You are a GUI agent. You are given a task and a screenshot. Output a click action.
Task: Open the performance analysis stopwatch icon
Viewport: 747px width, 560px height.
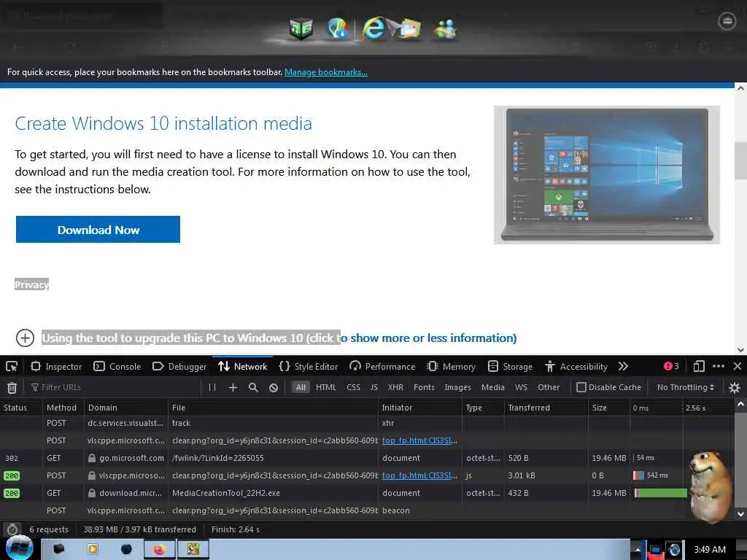(x=12, y=529)
